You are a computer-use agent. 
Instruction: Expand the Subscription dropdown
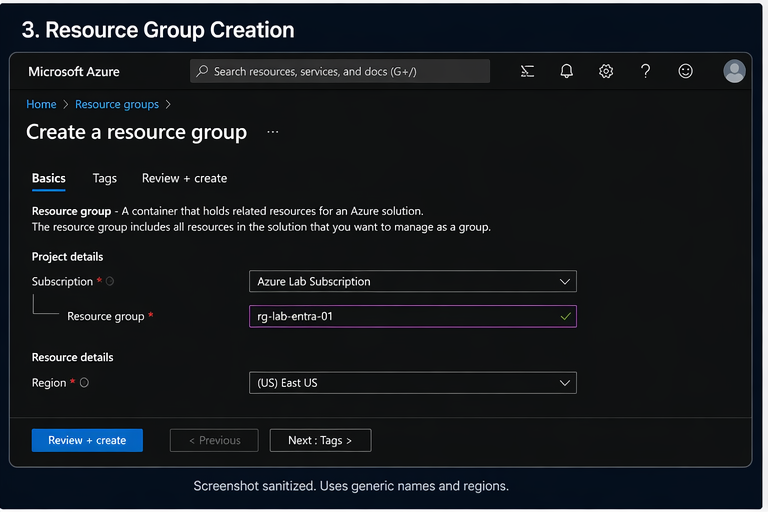pos(413,282)
